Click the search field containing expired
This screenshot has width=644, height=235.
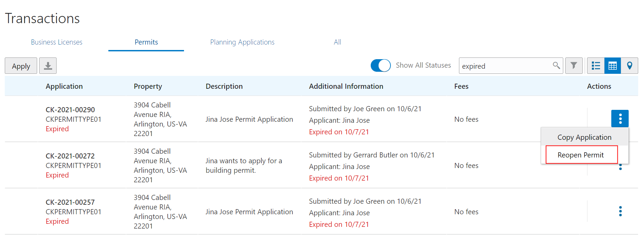tap(504, 66)
